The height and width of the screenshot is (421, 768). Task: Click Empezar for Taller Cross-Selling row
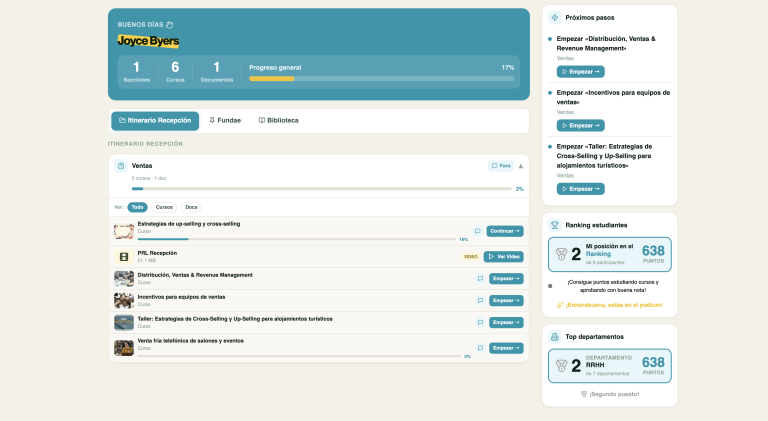(506, 323)
